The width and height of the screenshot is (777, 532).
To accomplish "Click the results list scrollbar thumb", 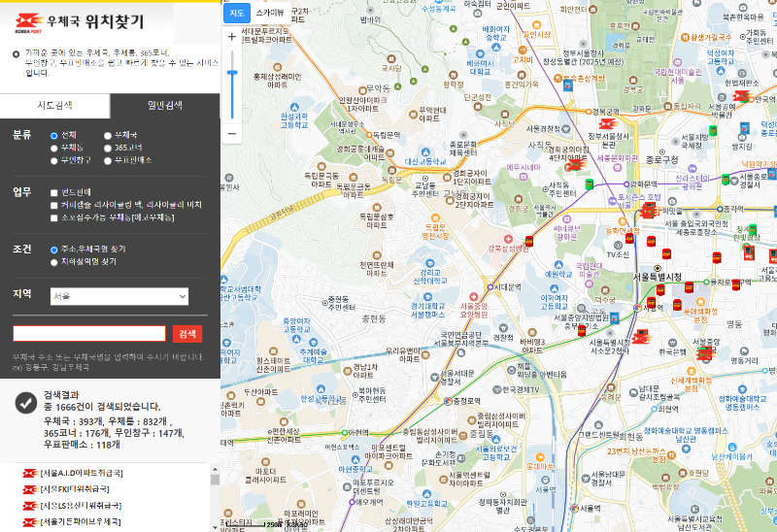I will click(215, 480).
